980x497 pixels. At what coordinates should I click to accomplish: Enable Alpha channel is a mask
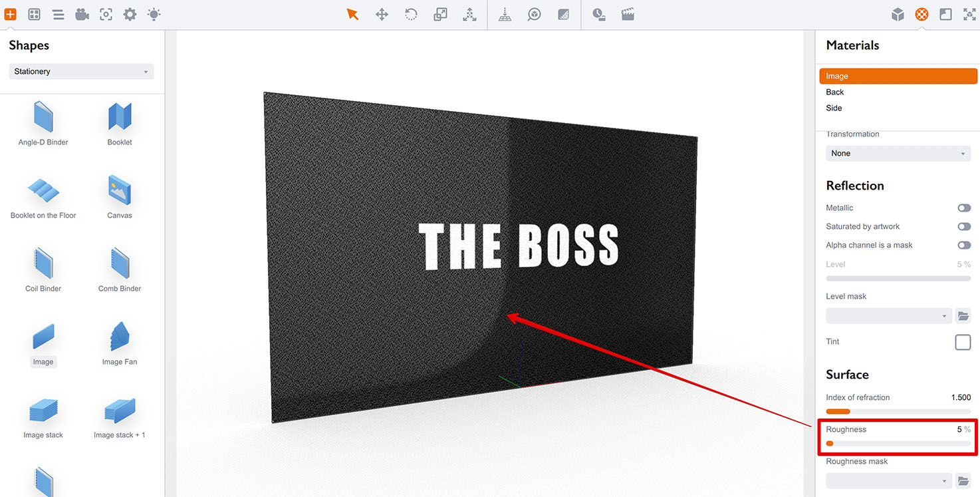click(x=964, y=245)
